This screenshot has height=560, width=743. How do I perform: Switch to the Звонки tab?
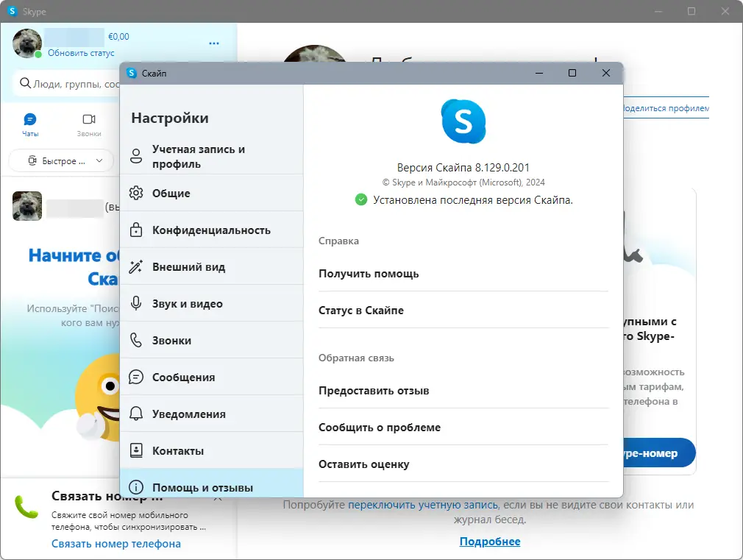[x=90, y=125]
